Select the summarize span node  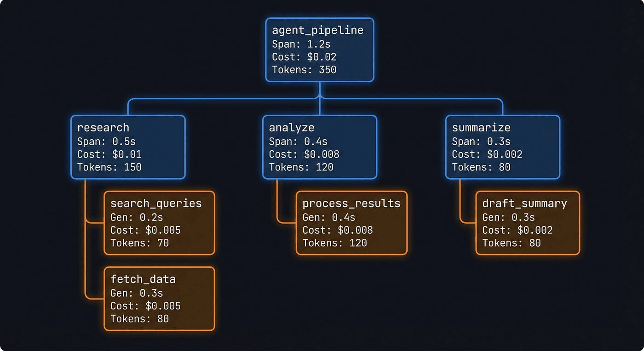(x=503, y=147)
